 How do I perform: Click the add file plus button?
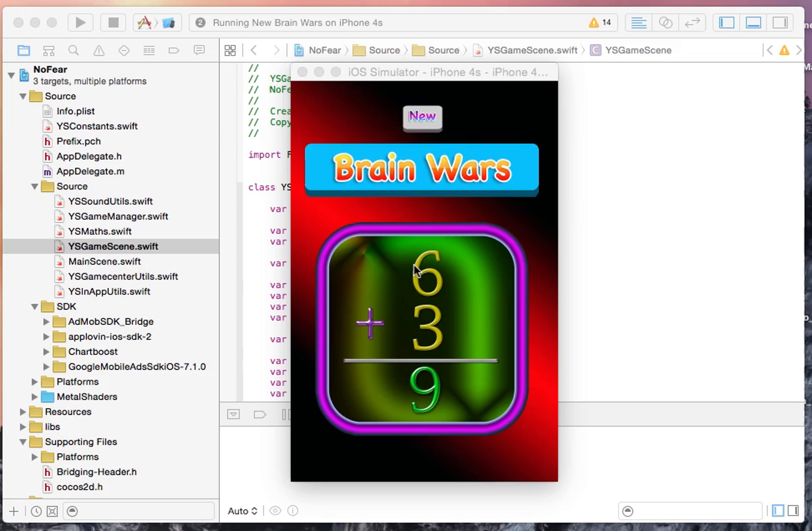[14, 511]
